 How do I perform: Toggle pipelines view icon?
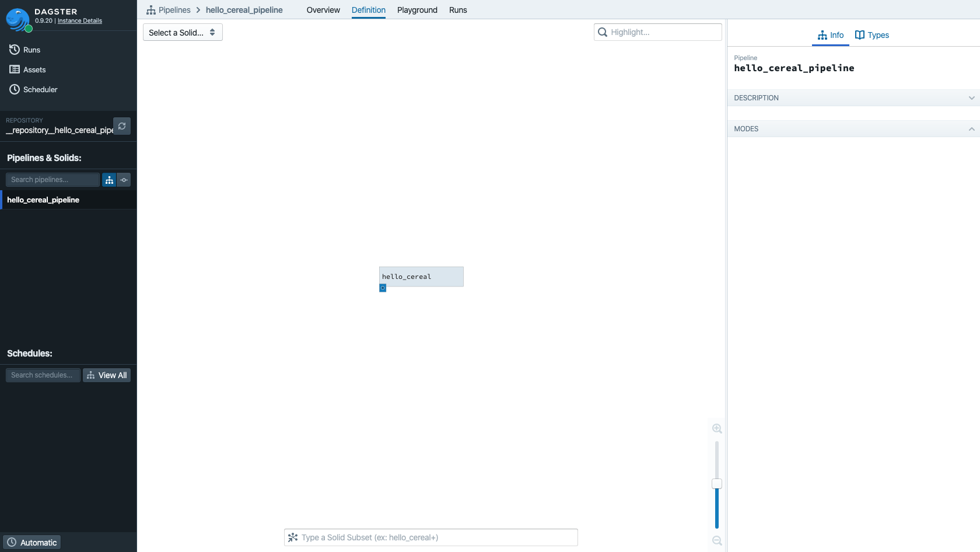point(109,180)
